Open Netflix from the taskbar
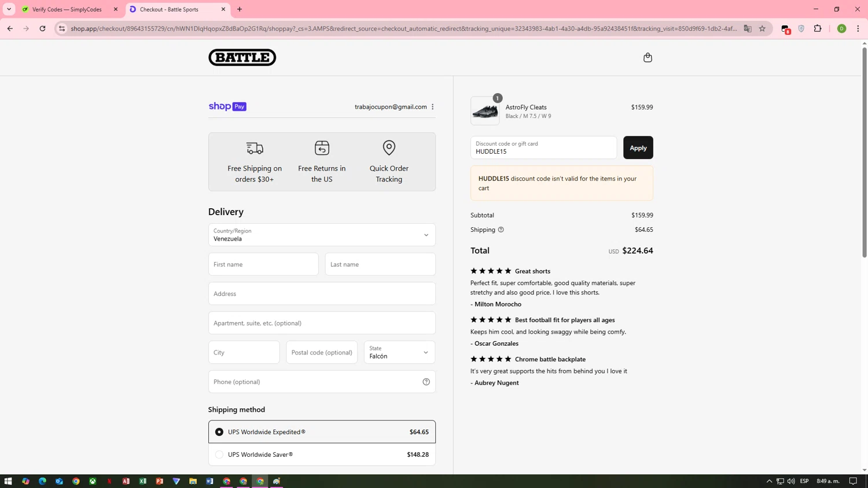Image resolution: width=868 pixels, height=488 pixels. click(109, 481)
